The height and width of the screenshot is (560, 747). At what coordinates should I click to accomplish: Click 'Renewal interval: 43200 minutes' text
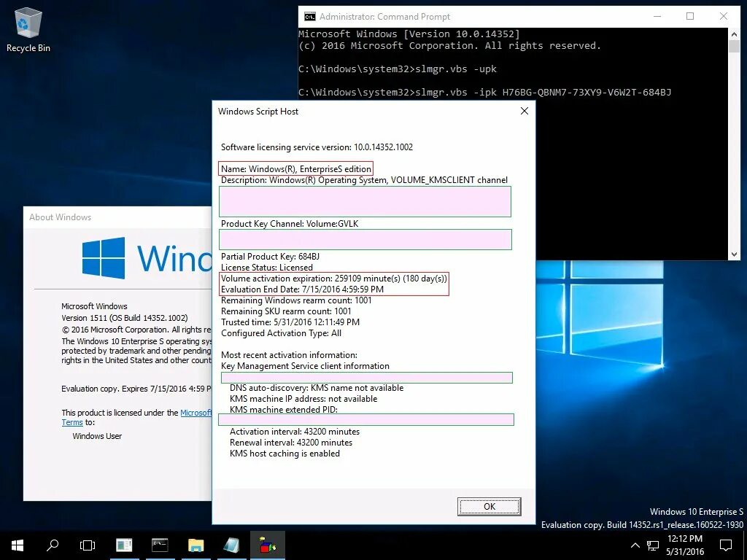tap(291, 443)
